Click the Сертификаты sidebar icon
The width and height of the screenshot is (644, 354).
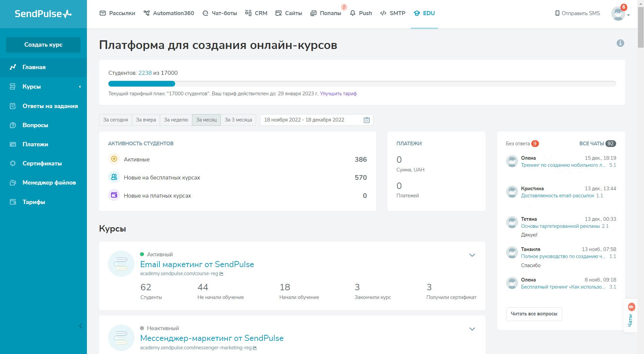tap(13, 163)
